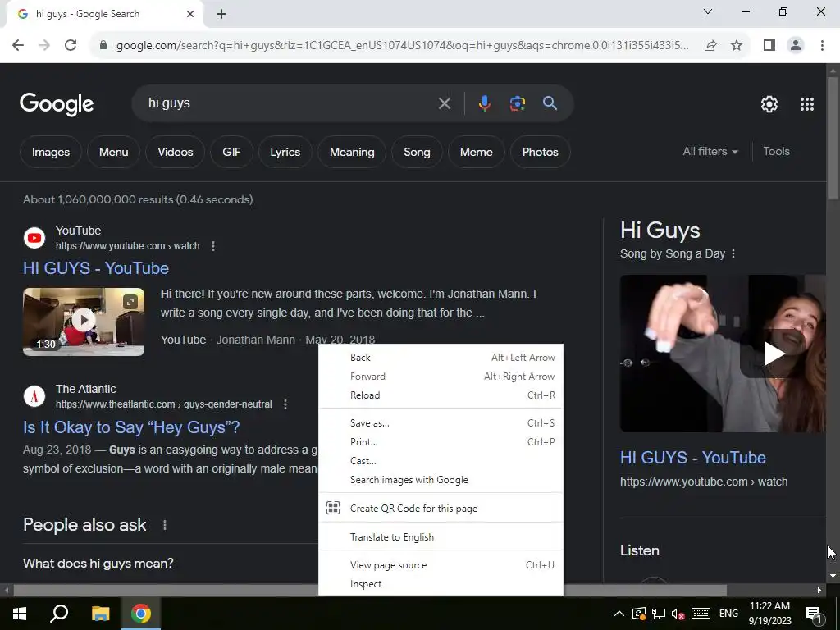The width and height of the screenshot is (840, 630).
Task: Open the taskbar volume icon
Action: coord(678,614)
